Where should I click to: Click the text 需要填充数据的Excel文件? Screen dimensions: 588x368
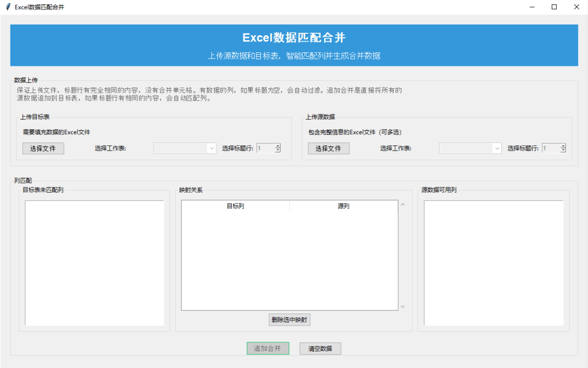[56, 132]
